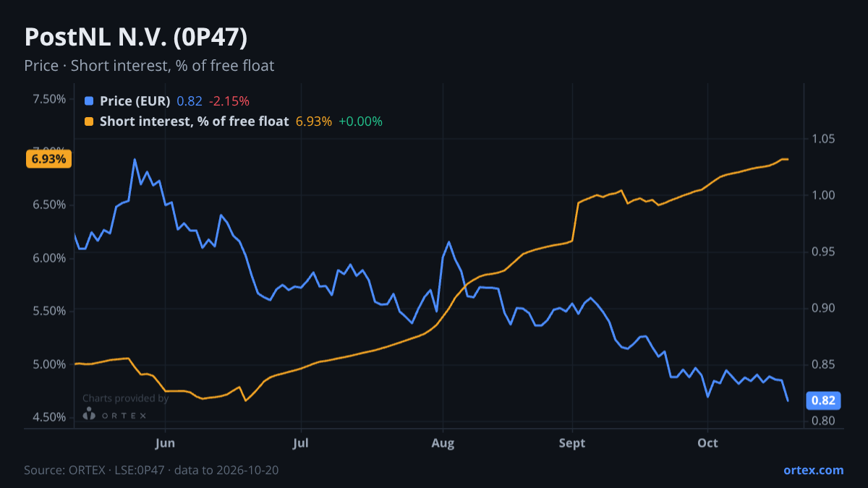Click the 6.50% left axis label
The width and height of the screenshot is (868, 488).
pyautogui.click(x=51, y=205)
